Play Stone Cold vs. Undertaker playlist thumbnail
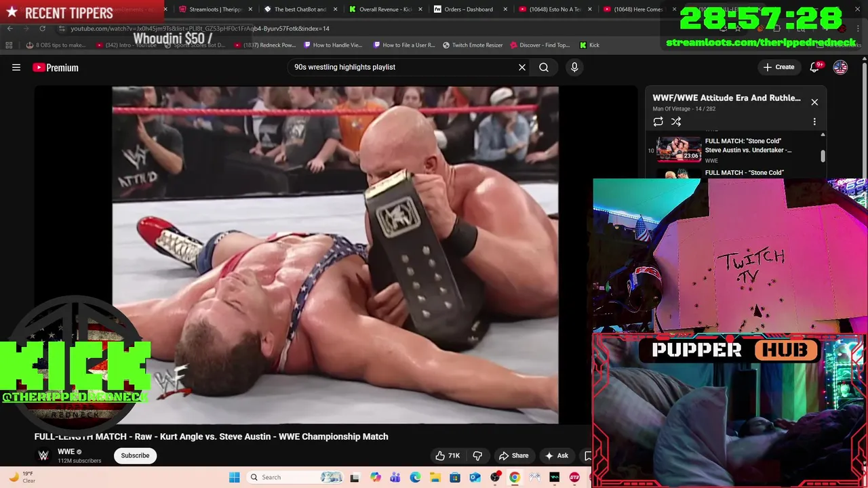The height and width of the screenshot is (488, 868). coord(679,149)
